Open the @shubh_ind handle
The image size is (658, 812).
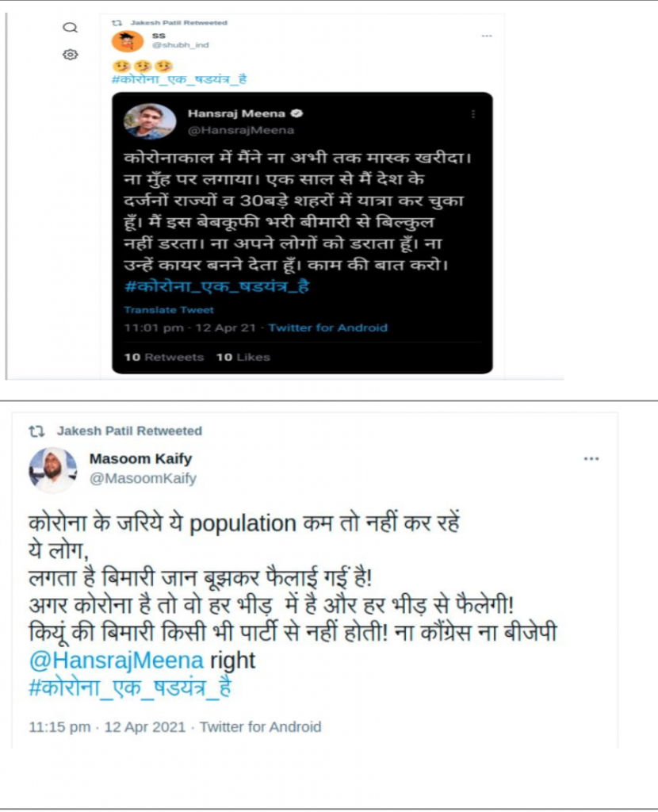pos(180,45)
